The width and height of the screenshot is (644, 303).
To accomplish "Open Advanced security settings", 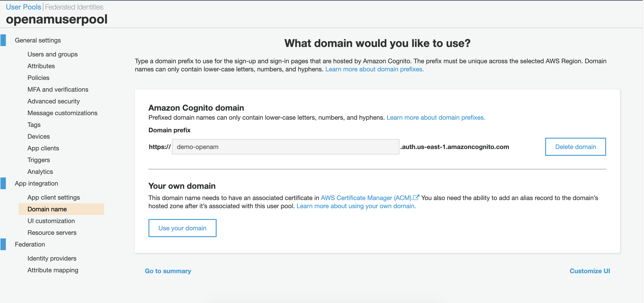I will [54, 101].
